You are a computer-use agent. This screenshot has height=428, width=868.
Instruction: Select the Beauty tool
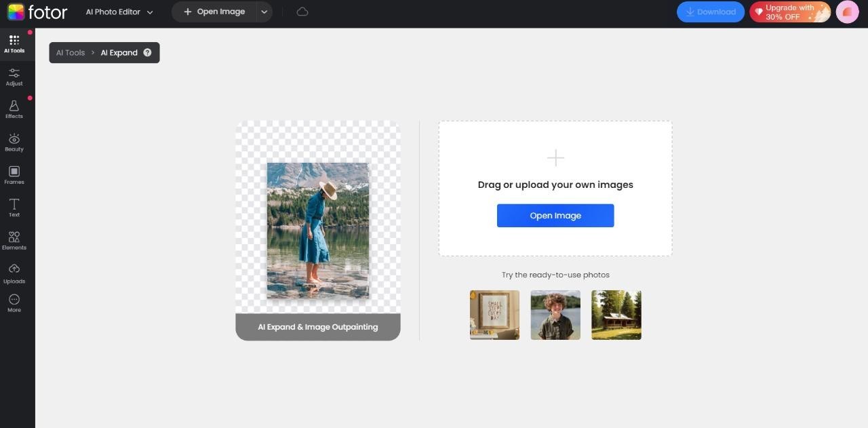[14, 142]
